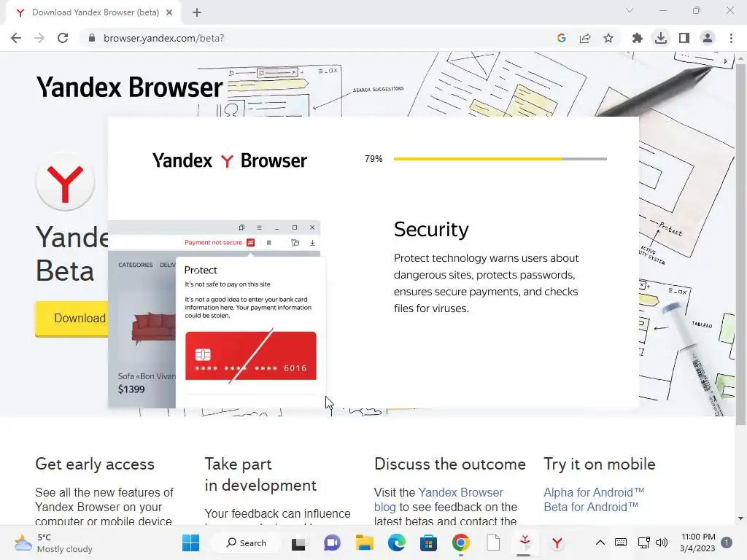Open the clock and calendar
747x560 pixels.
pos(697,542)
